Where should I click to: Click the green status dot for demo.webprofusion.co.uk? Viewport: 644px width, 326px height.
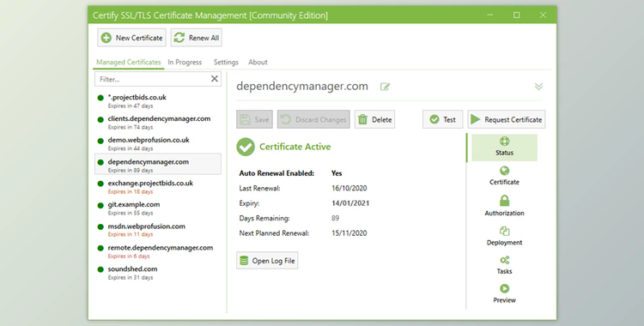click(x=100, y=141)
